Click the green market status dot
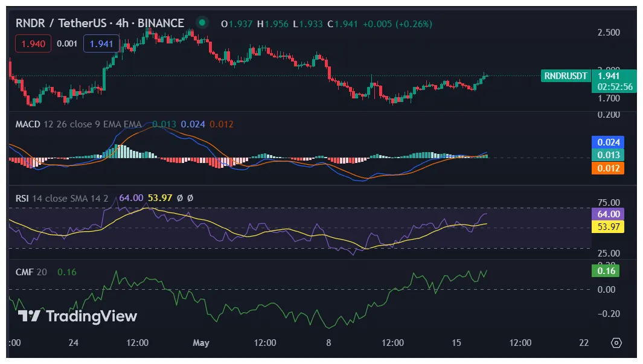Viewport: 643px width, 364px height. (201, 21)
